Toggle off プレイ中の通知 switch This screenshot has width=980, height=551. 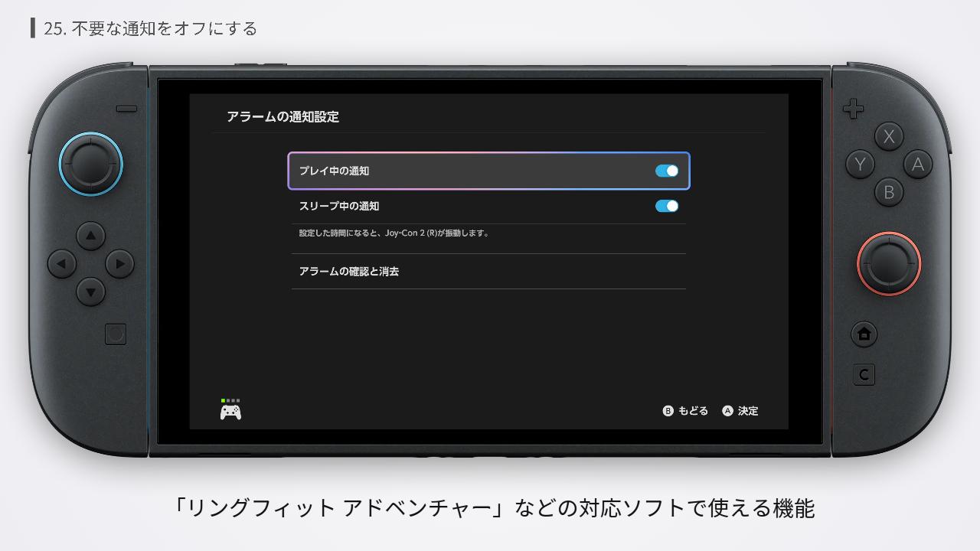pos(666,171)
